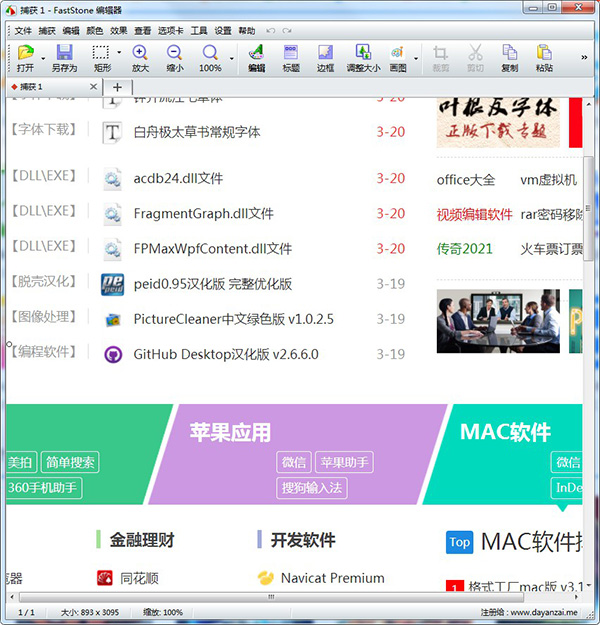Open the 工具 menu

[x=199, y=31]
